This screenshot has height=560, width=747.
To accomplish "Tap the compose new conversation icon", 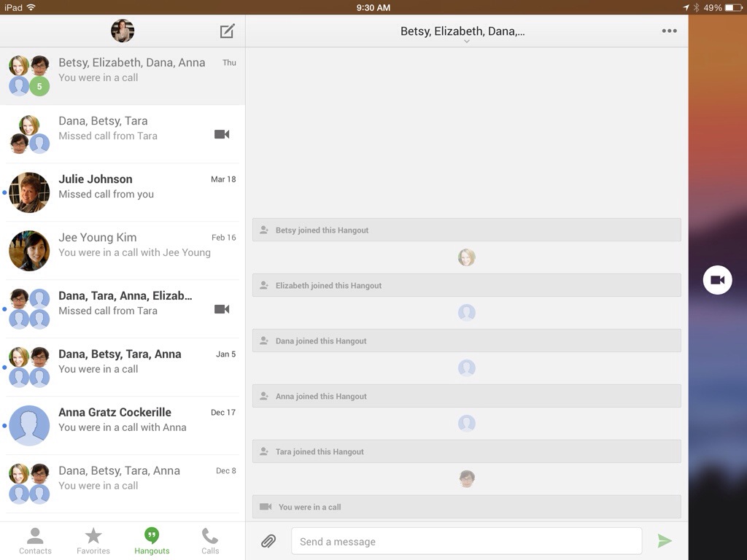I will pos(228,31).
